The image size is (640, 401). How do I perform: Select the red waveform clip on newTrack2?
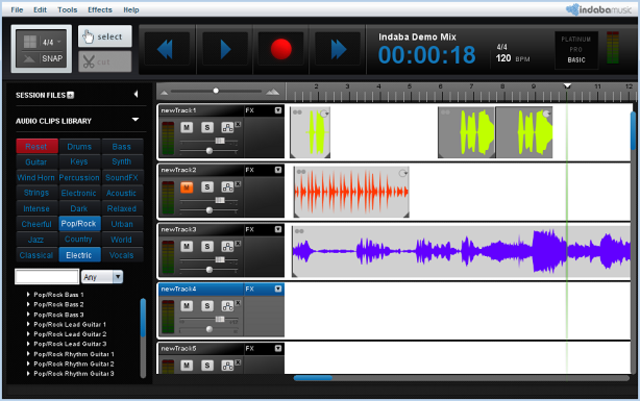click(351, 192)
